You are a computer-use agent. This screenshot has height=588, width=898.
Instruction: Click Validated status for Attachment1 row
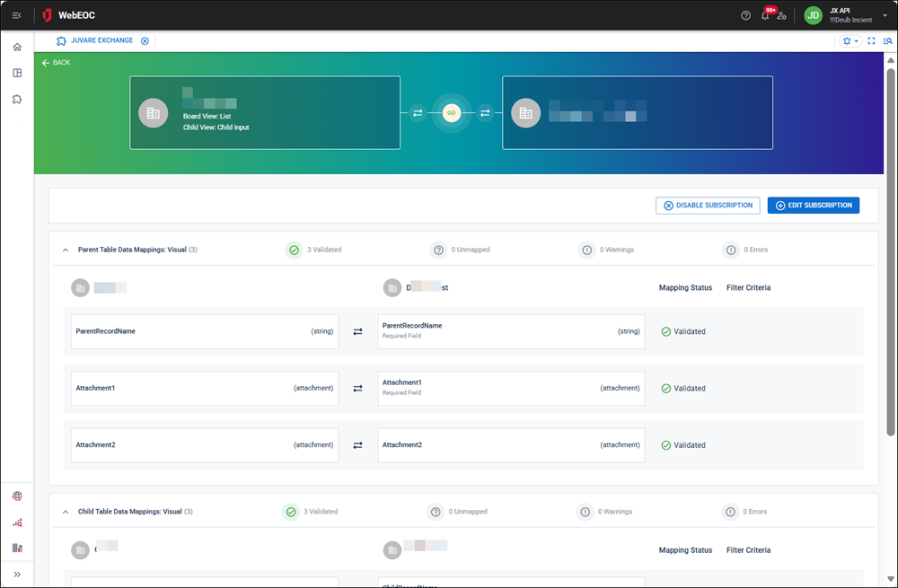coord(683,388)
